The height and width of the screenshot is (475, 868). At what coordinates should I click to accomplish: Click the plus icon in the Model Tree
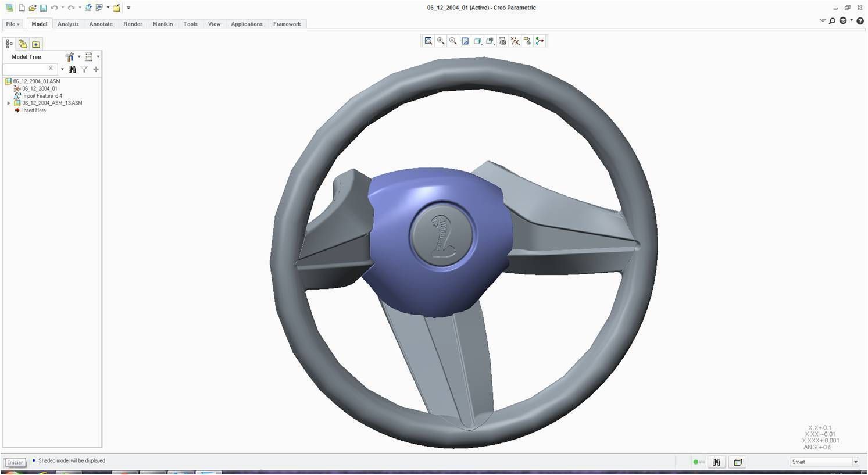tap(96, 69)
